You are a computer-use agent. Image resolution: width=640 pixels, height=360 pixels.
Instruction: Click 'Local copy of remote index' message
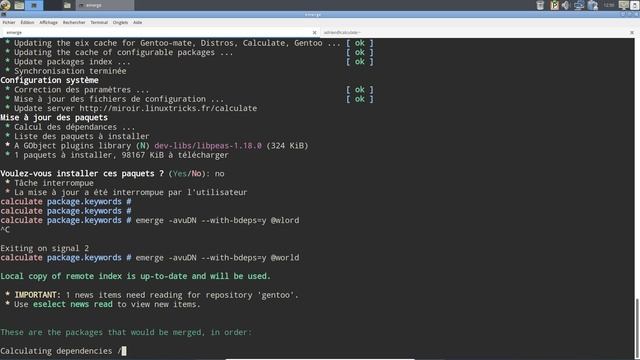pos(136,276)
